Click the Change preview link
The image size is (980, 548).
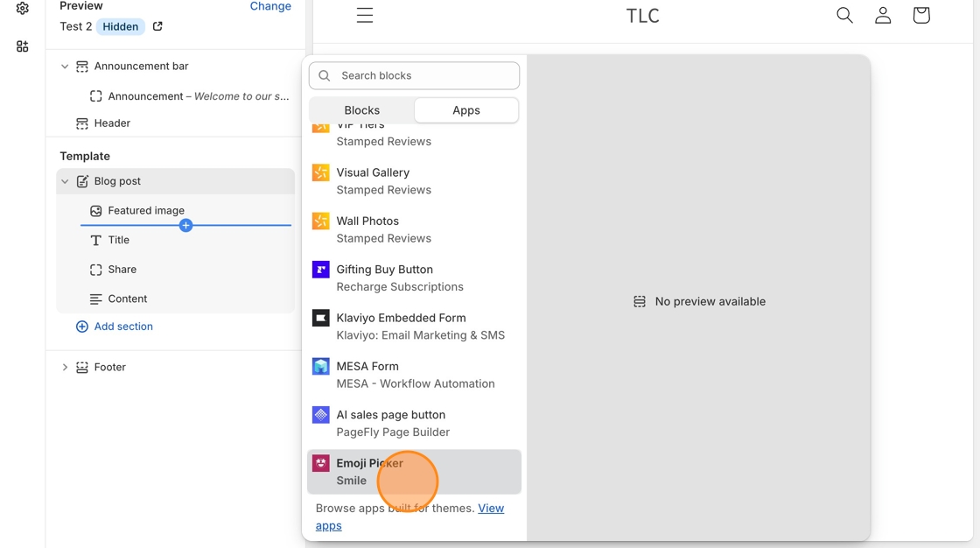pos(270,6)
